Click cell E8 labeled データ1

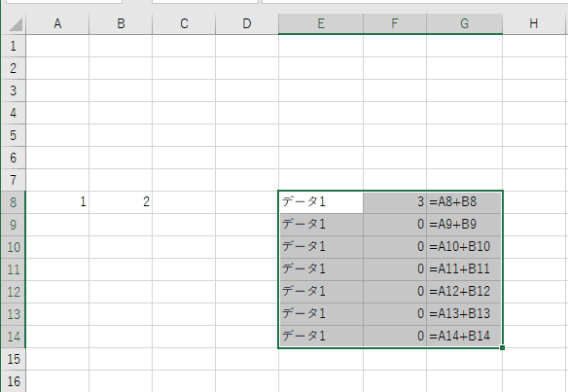[321, 201]
